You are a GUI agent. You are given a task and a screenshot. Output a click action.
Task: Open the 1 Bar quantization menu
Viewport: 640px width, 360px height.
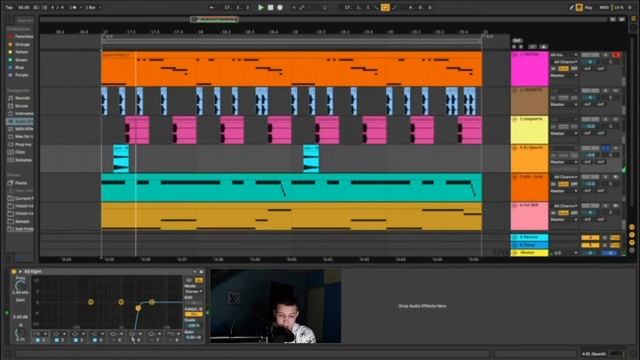click(93, 7)
